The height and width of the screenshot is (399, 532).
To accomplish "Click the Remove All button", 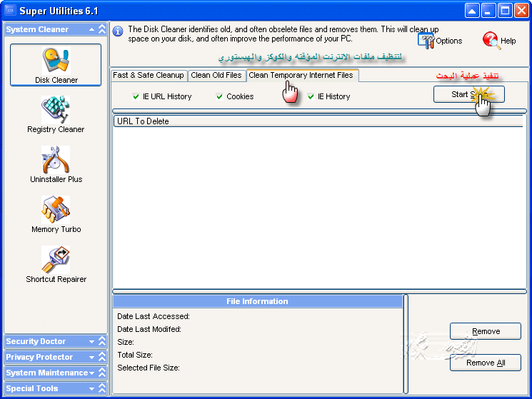I will pyautogui.click(x=486, y=363).
